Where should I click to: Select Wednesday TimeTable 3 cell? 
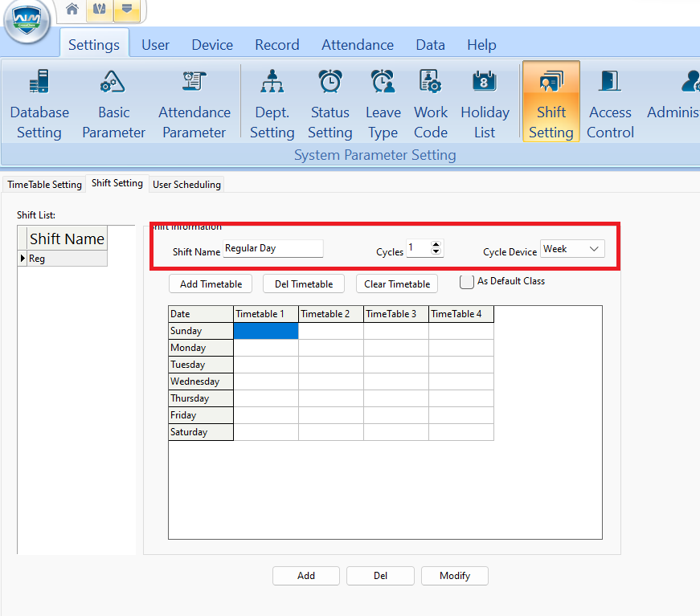coord(396,381)
